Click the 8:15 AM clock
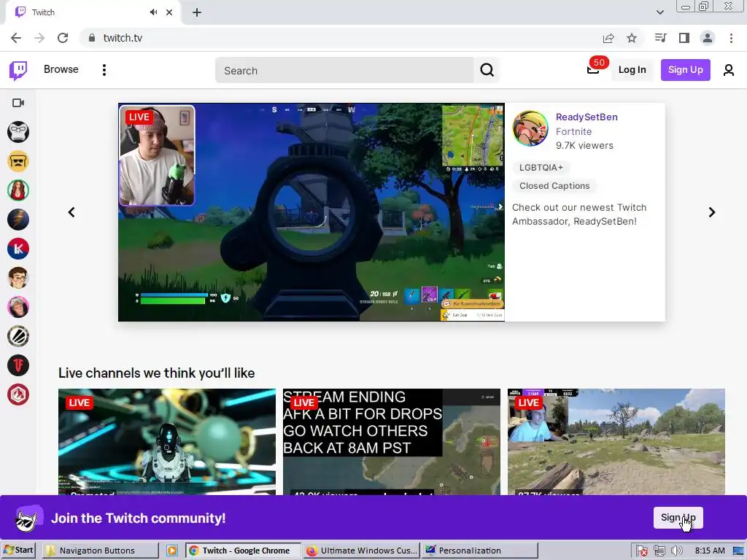 pos(709,551)
